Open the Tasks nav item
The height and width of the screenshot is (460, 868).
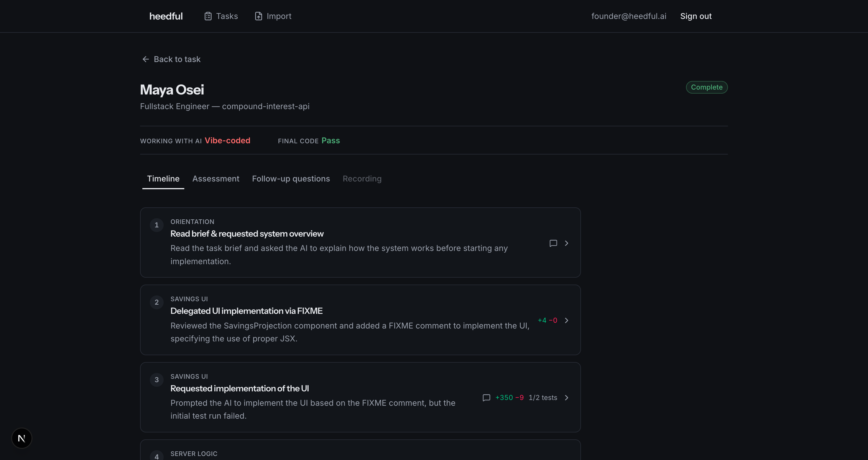click(x=221, y=16)
